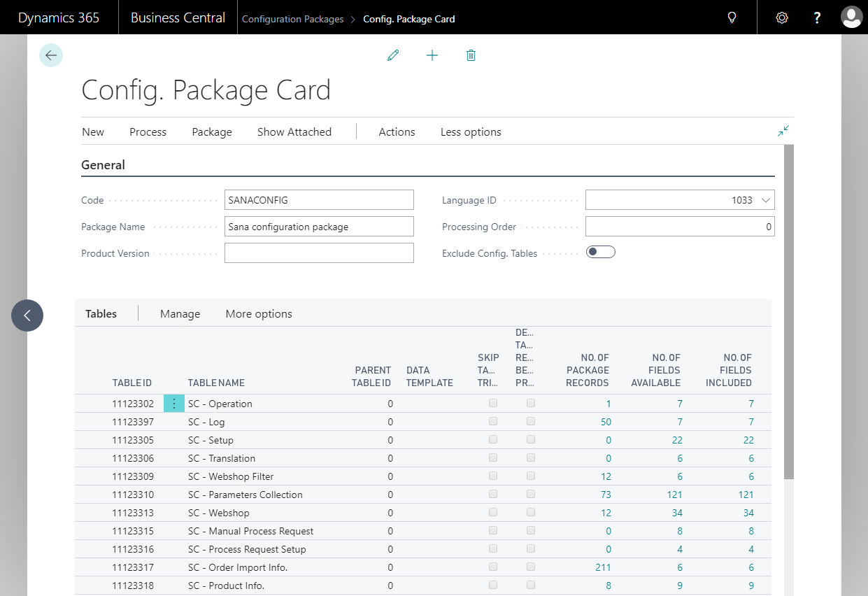Click Dynamics 365 title
The height and width of the screenshot is (596, 868).
(59, 17)
